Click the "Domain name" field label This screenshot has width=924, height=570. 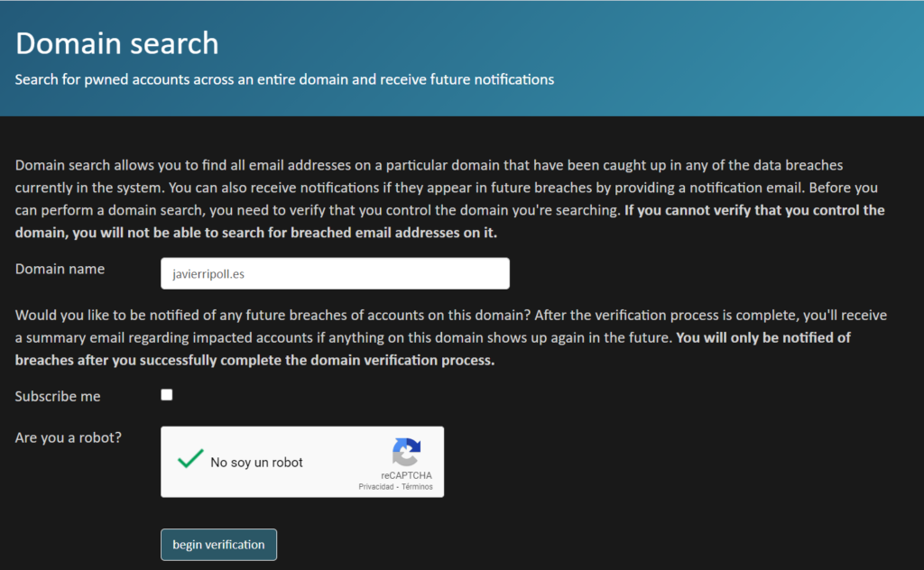pyautogui.click(x=60, y=269)
